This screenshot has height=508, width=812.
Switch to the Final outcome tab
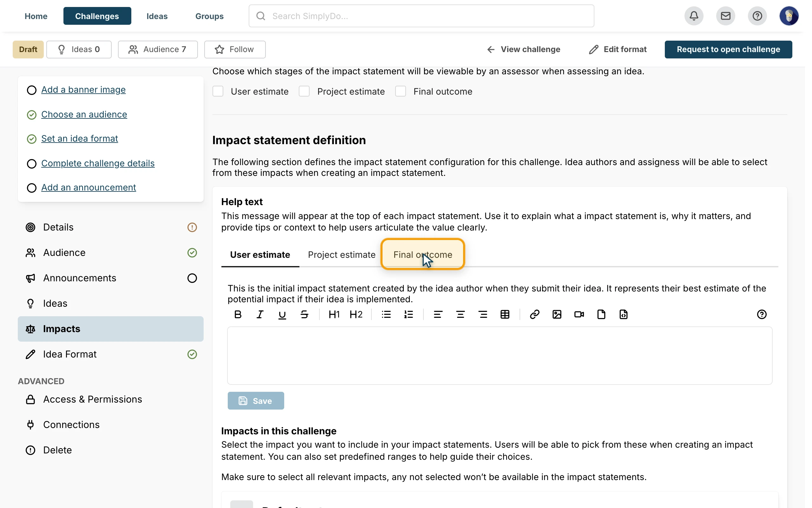point(423,255)
